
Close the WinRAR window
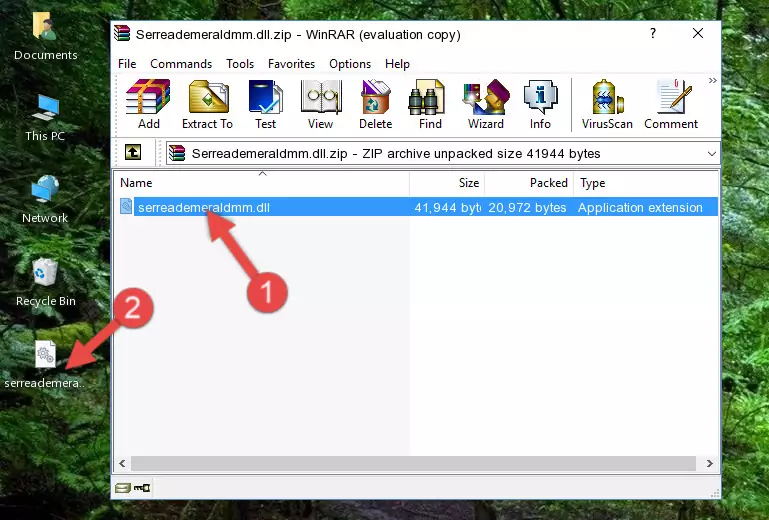[698, 33]
